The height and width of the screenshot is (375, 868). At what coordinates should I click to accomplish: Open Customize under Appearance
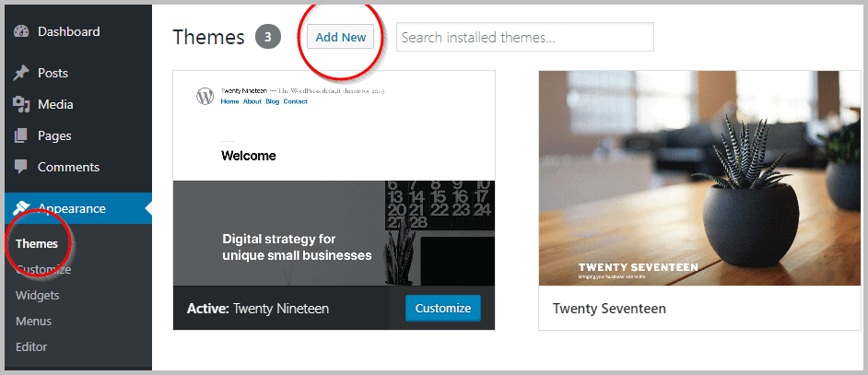coord(43,270)
